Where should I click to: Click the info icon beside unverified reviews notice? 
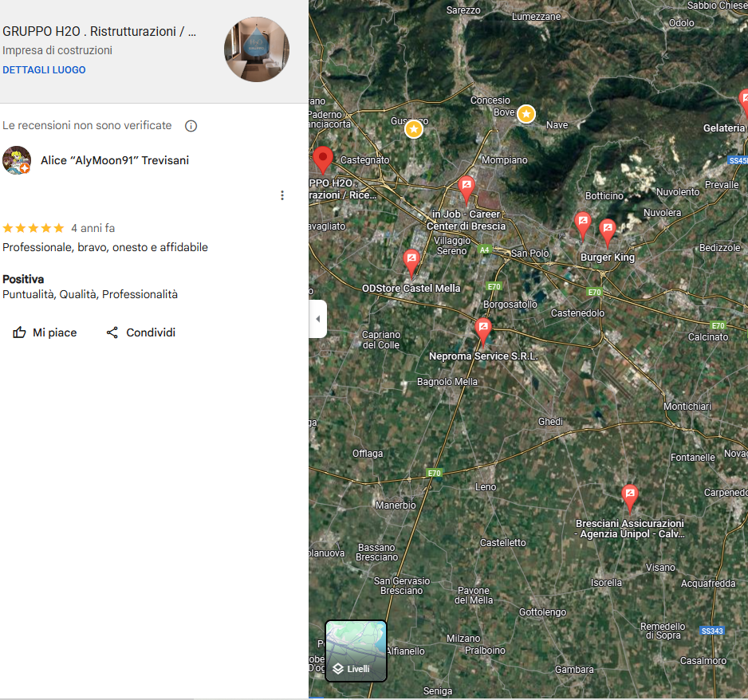click(x=191, y=126)
